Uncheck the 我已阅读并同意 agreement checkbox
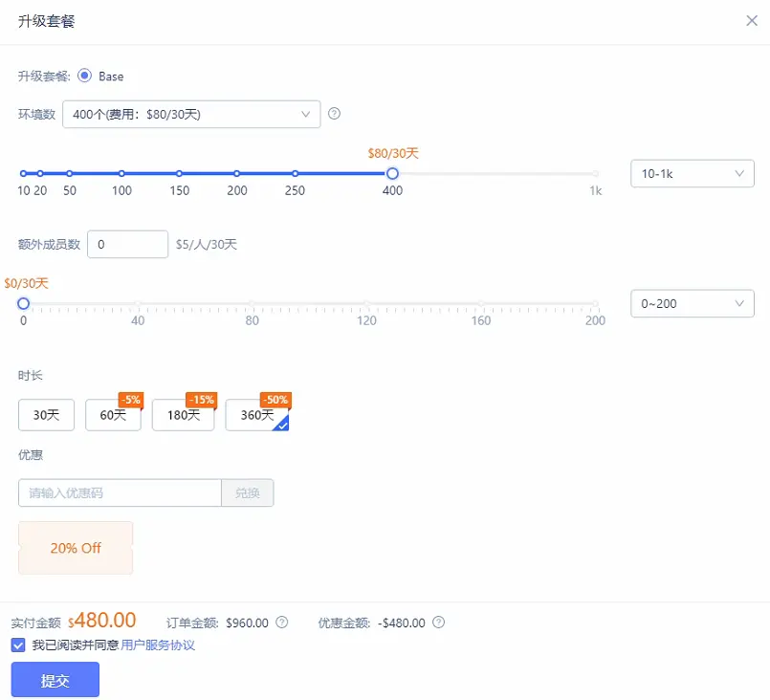 click(x=18, y=645)
